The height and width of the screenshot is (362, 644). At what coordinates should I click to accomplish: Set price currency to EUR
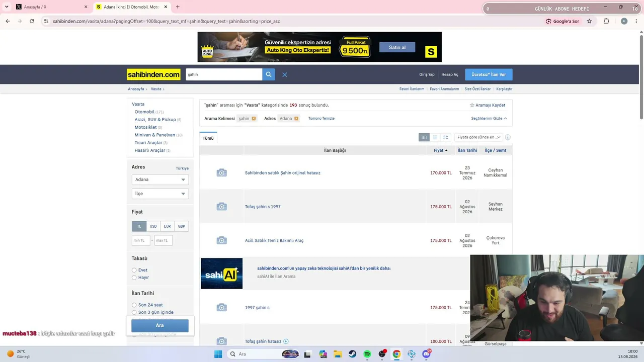point(167,226)
